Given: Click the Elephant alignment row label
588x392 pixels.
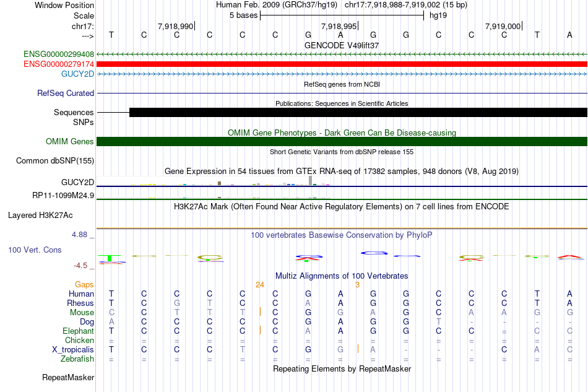Looking at the screenshot, I should 78,331.
